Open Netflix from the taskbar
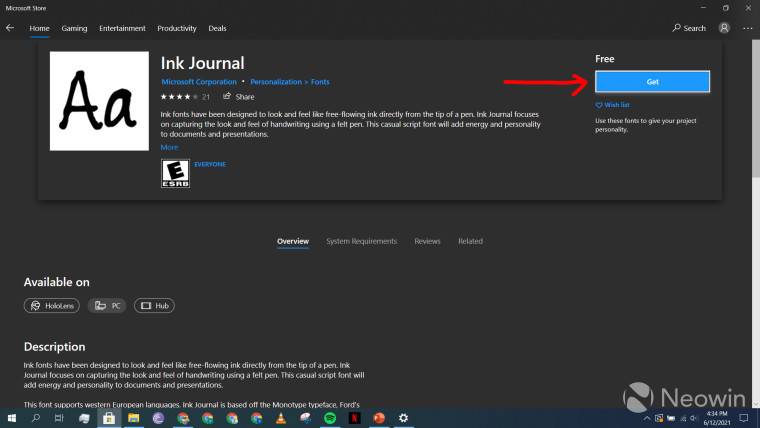 tap(354, 418)
